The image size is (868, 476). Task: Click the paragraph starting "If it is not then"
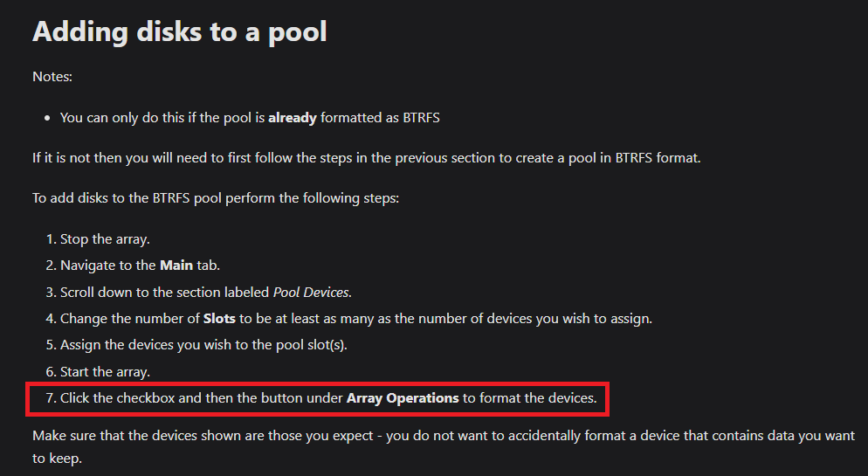[x=367, y=158]
